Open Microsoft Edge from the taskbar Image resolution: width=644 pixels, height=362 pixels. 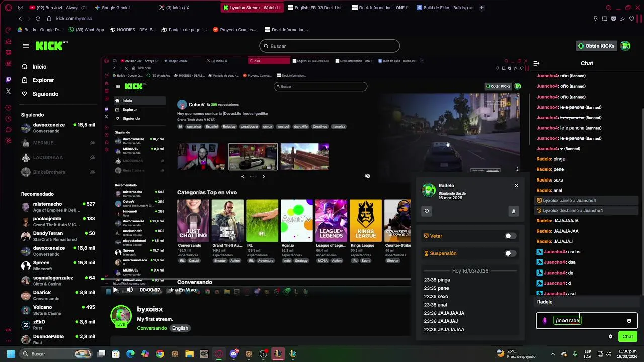[x=130, y=354]
